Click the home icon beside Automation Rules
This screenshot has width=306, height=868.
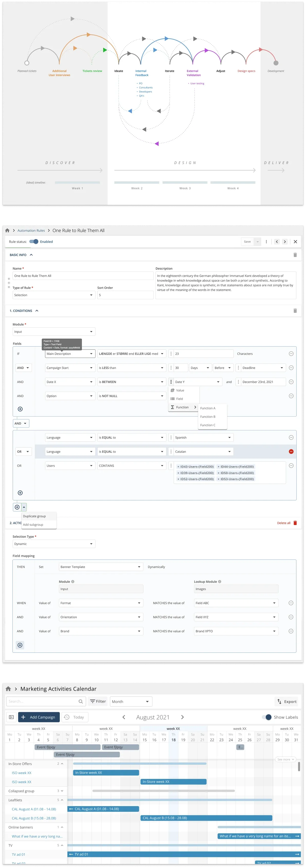pyautogui.click(x=7, y=230)
